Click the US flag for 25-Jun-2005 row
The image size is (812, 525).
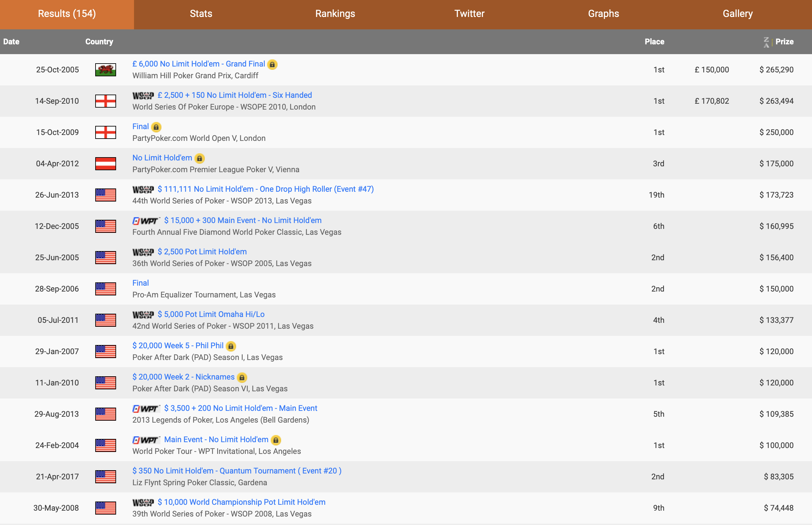pos(105,258)
